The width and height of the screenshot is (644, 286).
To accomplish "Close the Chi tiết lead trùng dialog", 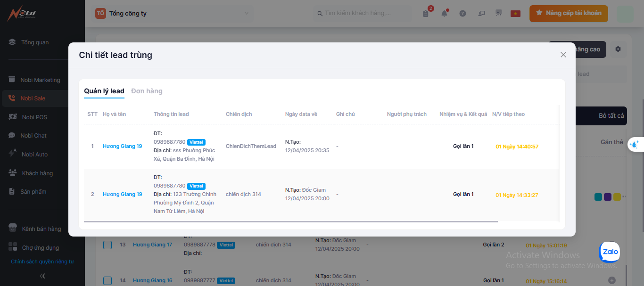I will point(563,55).
